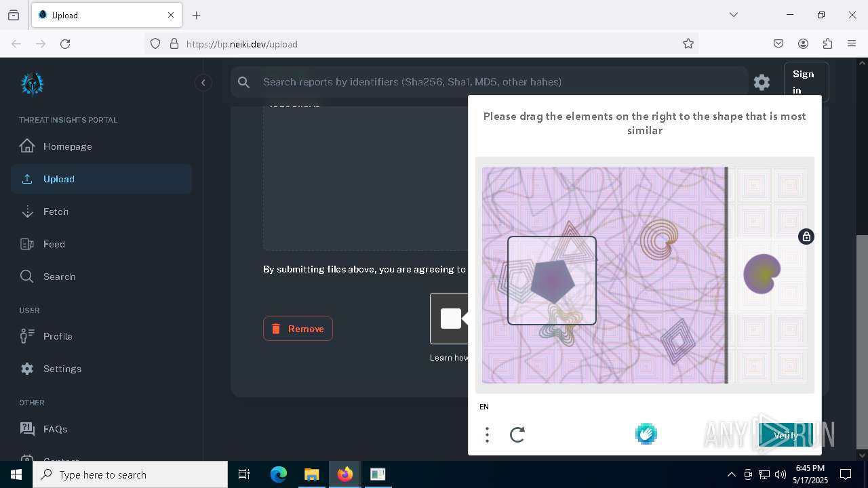The width and height of the screenshot is (868, 488).
Task: Refresh the captcha puzzle
Action: (517, 434)
